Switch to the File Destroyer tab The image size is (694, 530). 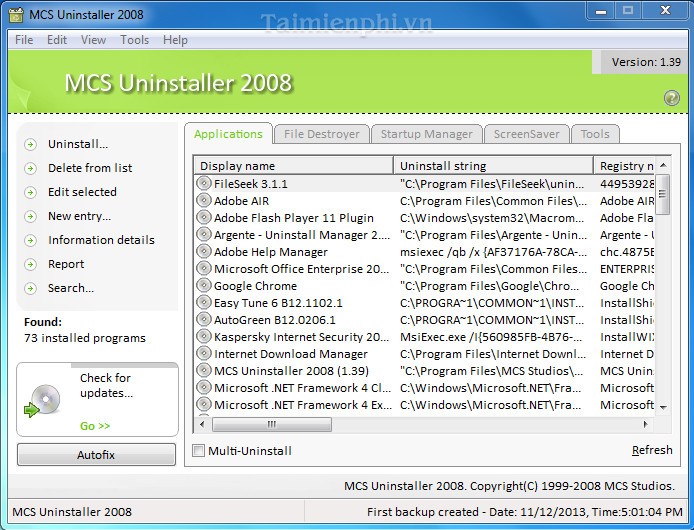322,134
